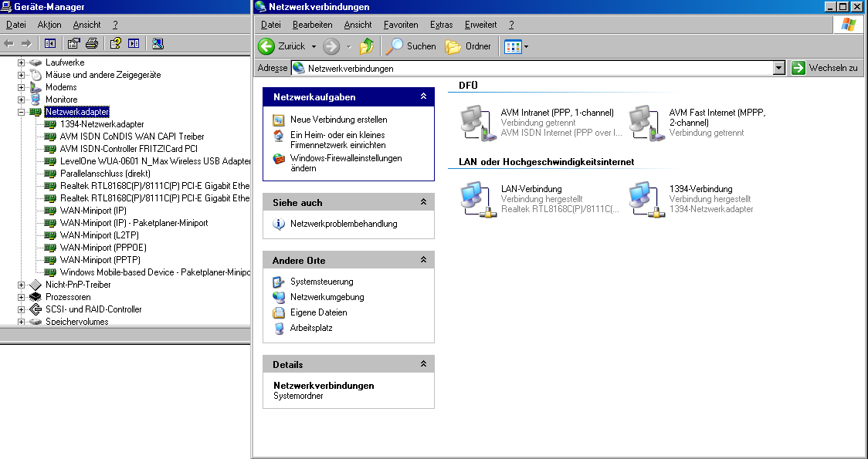Click the grey forward arrow in Geräte-Manager toolbar
Image resolution: width=868 pixels, height=459 pixels.
pyautogui.click(x=26, y=44)
